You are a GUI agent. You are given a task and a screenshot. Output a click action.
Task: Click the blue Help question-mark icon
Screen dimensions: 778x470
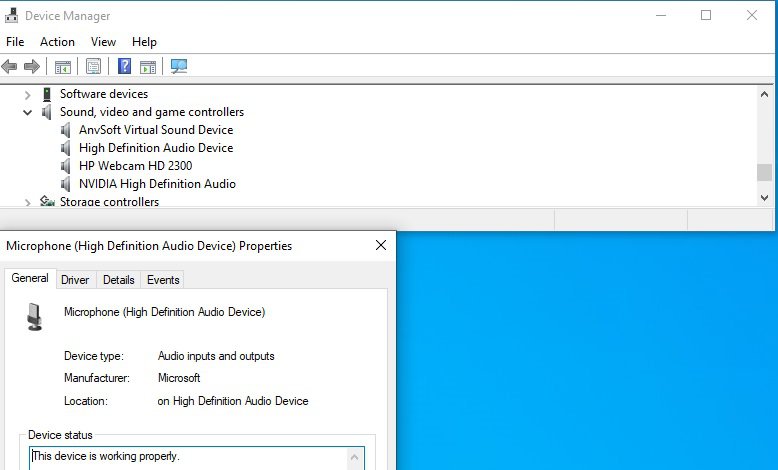coord(124,67)
